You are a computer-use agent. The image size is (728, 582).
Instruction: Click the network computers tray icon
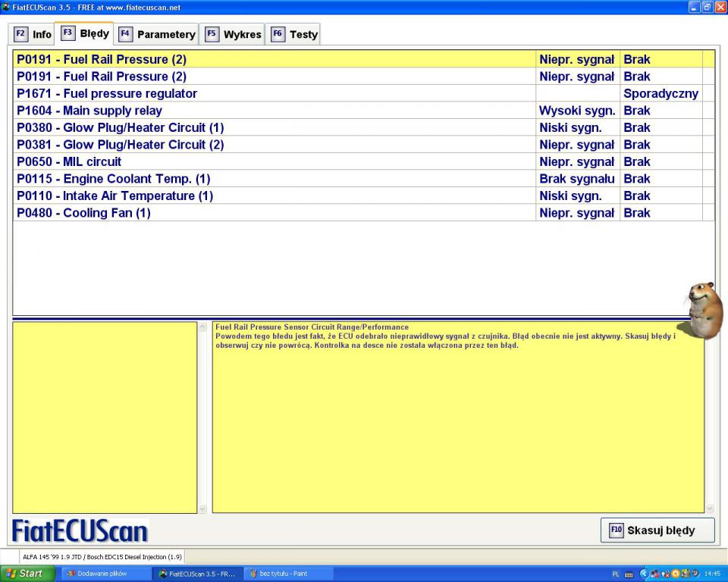click(654, 574)
